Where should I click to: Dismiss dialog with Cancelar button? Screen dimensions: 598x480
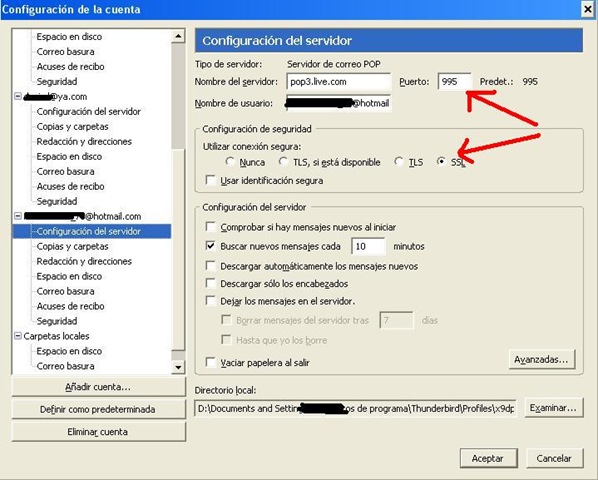click(555, 458)
